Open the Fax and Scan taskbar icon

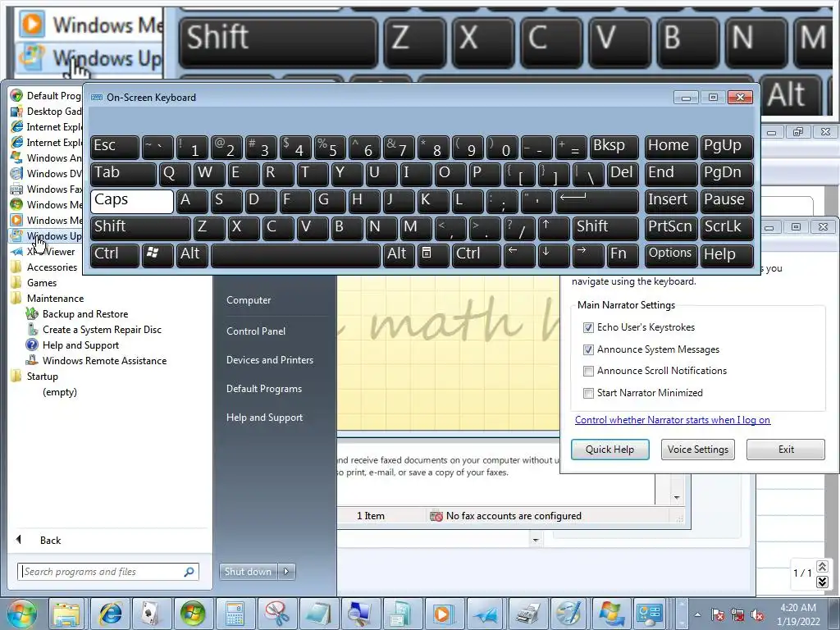[x=527, y=614]
